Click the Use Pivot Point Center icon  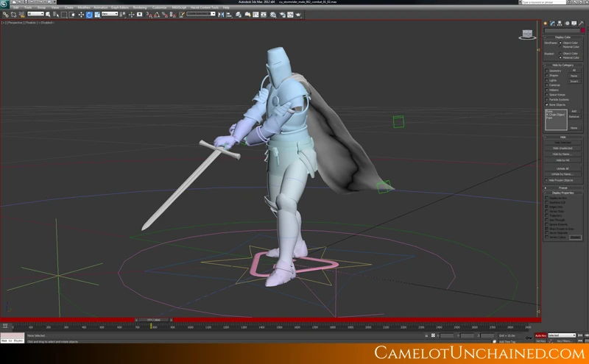(x=123, y=15)
